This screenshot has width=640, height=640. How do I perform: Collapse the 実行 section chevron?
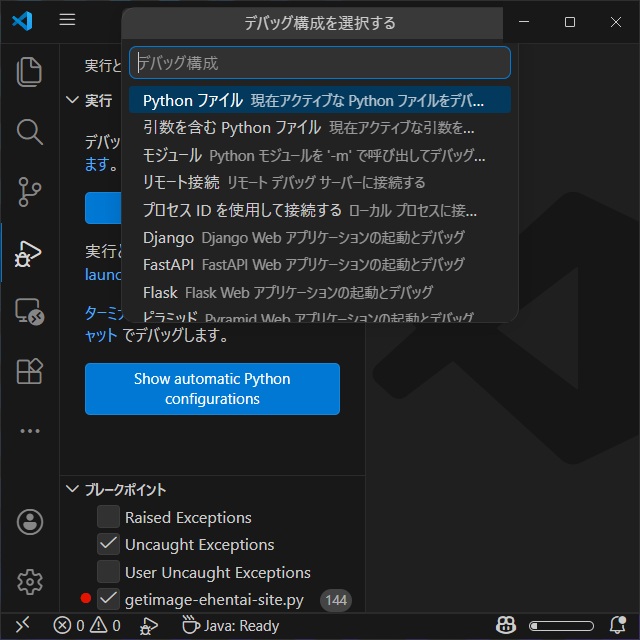point(72,101)
